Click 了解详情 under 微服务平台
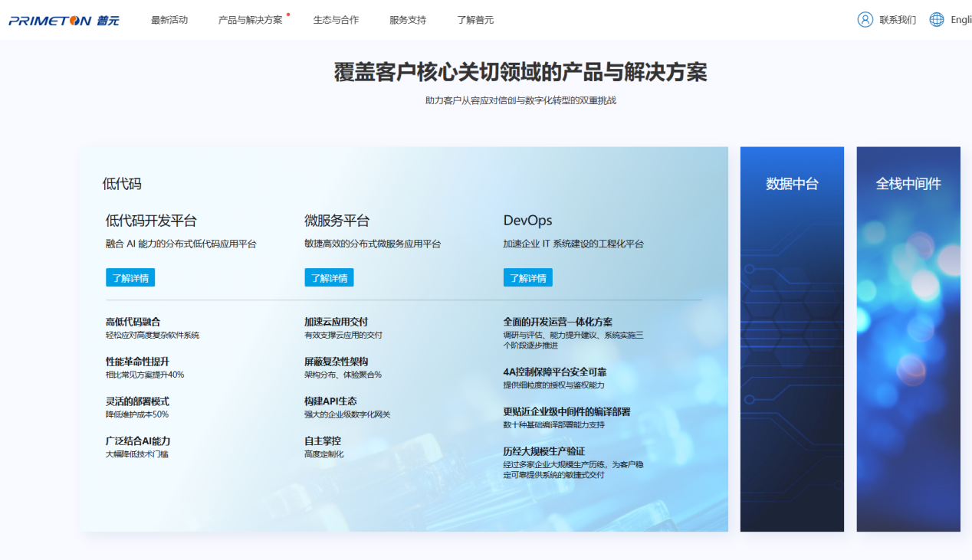Screen dimensions: 972x560 point(329,277)
